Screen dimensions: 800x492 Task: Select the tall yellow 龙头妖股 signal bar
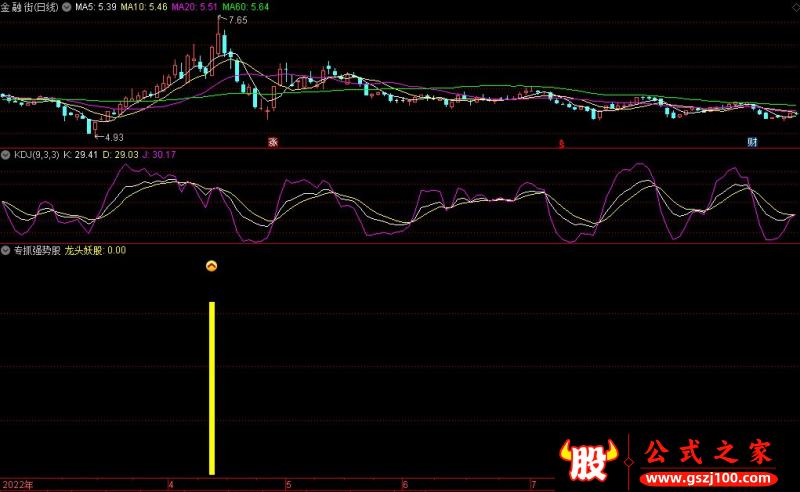point(212,388)
